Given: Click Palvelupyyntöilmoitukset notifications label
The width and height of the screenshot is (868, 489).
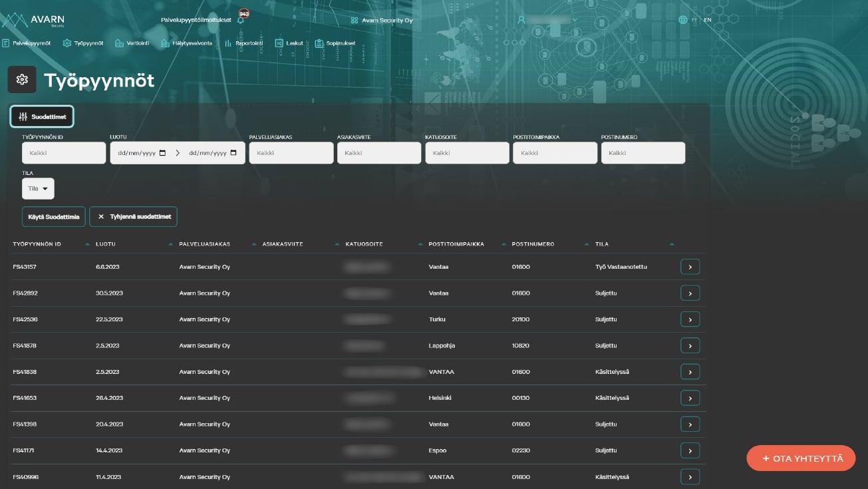Looking at the screenshot, I should click(196, 20).
